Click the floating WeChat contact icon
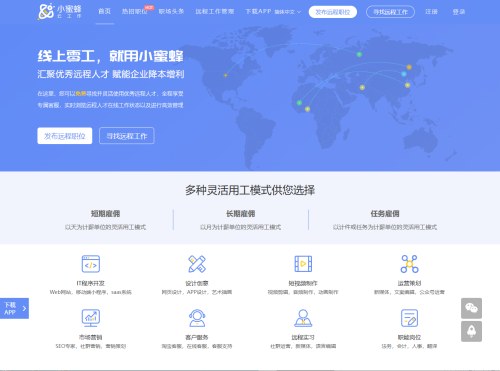The width and height of the screenshot is (500, 371). click(471, 308)
